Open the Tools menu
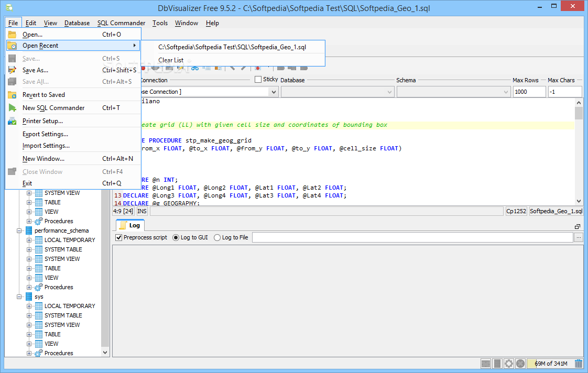588x373 pixels. tap(160, 23)
